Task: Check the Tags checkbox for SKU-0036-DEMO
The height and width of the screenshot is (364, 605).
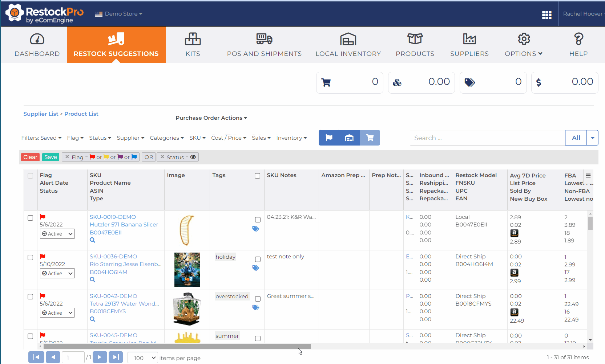Action: (x=258, y=259)
